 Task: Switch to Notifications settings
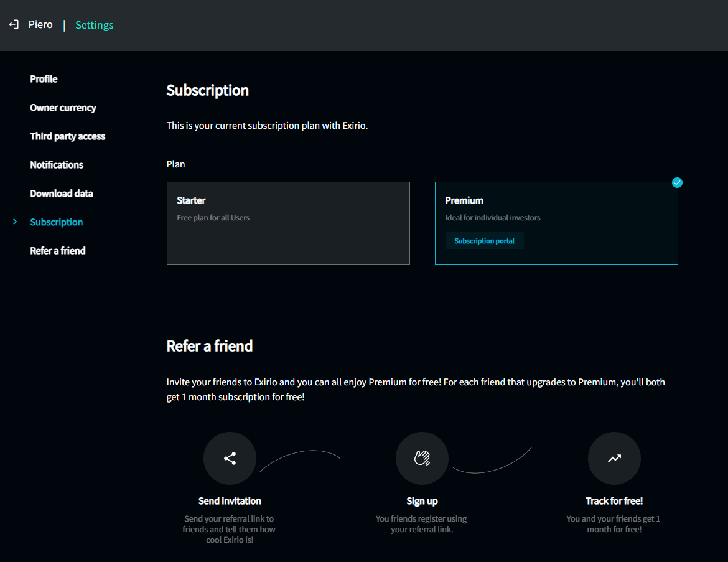point(57,165)
